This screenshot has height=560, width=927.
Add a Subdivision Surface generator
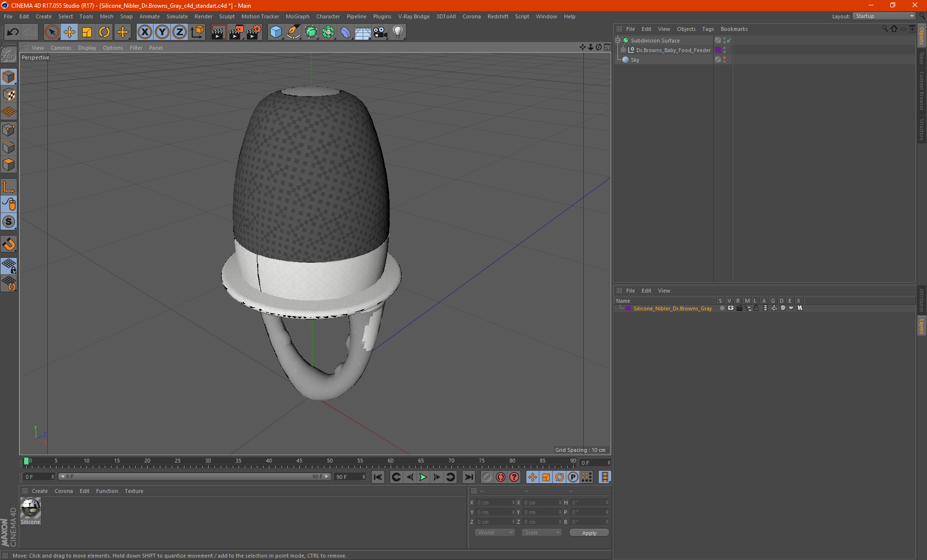(x=311, y=32)
